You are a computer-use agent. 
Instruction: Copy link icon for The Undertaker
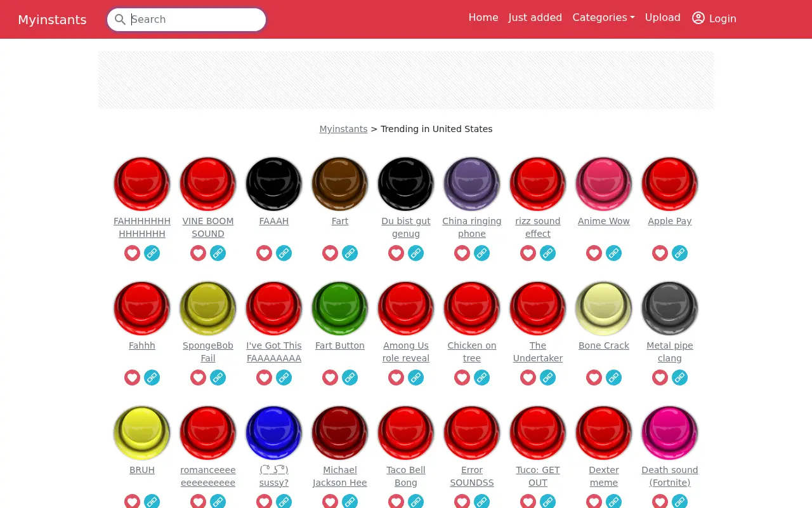(548, 378)
